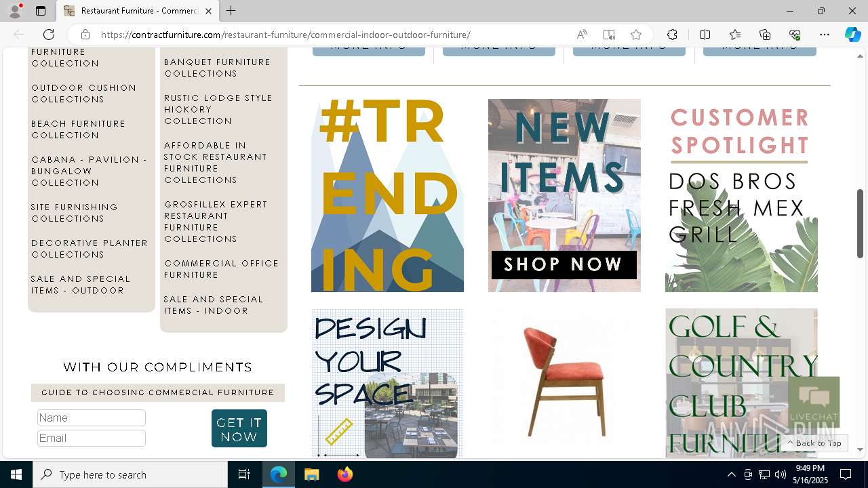Open Outdoor Cushion Collections link
Screen dimensions: 868x488
click(84, 94)
